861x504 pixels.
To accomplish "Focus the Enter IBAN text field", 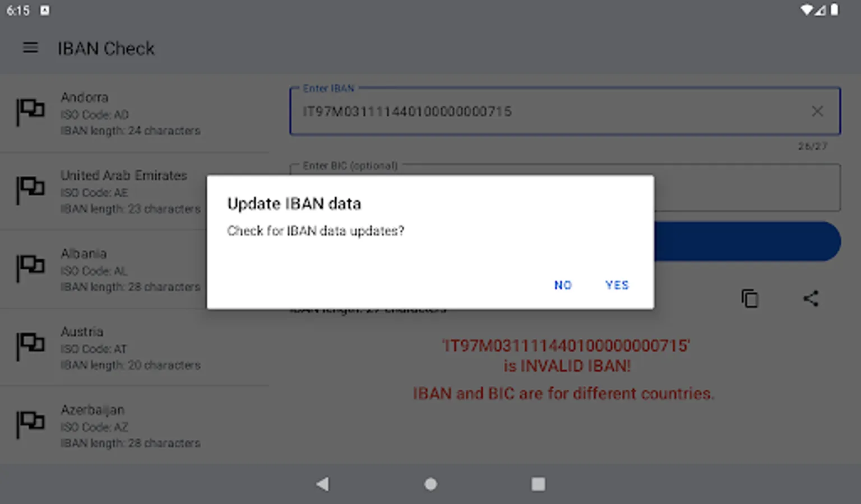I will [565, 111].
